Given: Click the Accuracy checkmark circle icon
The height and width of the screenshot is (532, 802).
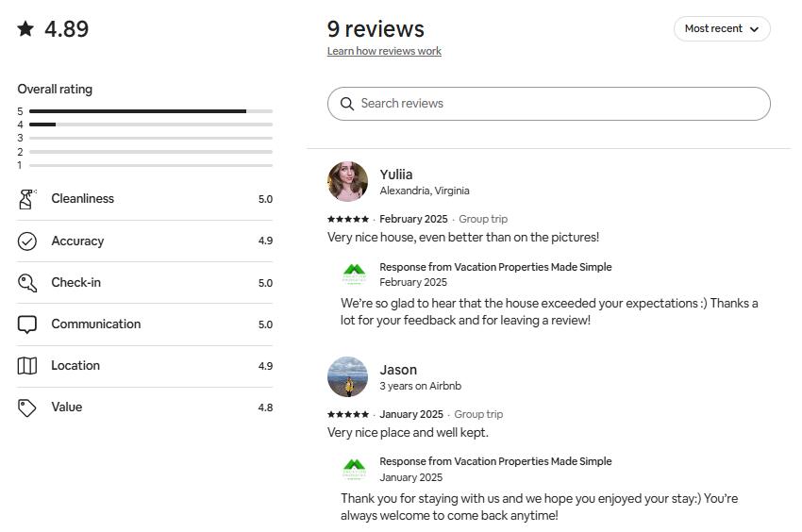Looking at the screenshot, I should point(27,241).
